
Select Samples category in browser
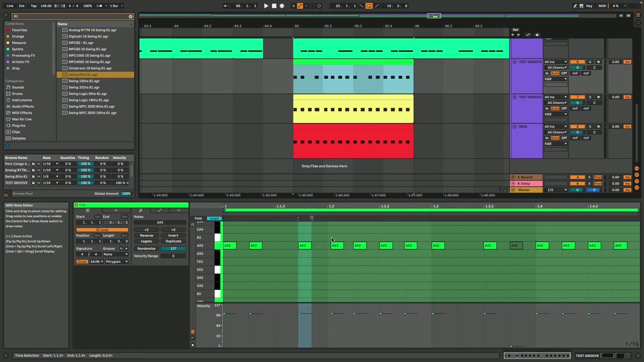(x=19, y=138)
